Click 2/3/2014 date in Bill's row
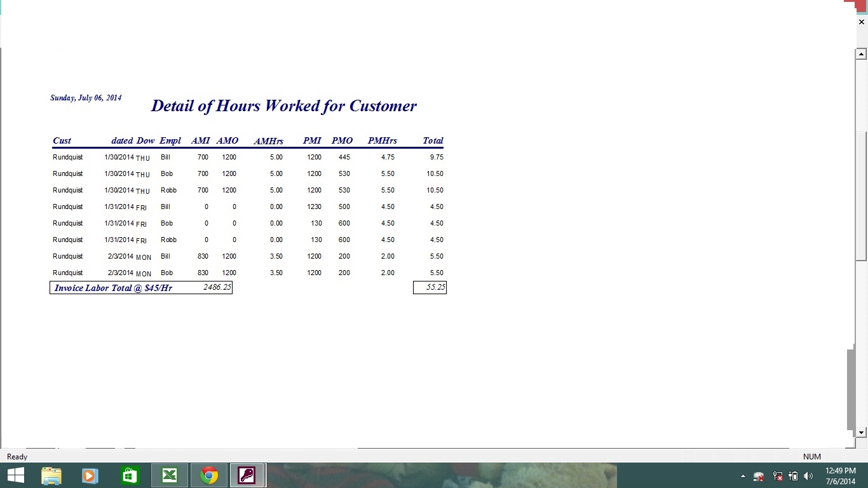The image size is (868, 488). pos(121,256)
